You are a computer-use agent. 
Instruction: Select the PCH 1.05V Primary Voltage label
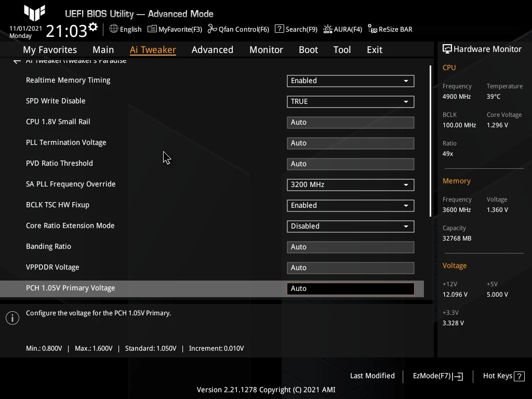click(71, 288)
